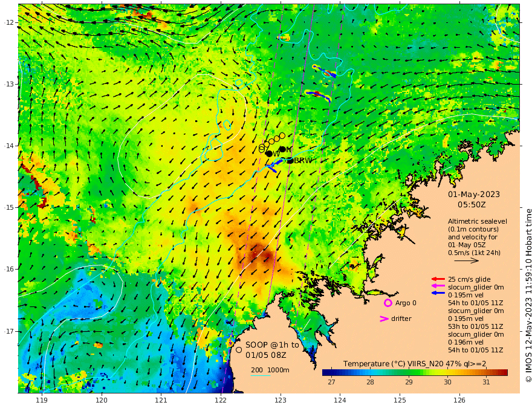
Task: Select the magenta Argo 0 circle symbol
Action: click(388, 303)
